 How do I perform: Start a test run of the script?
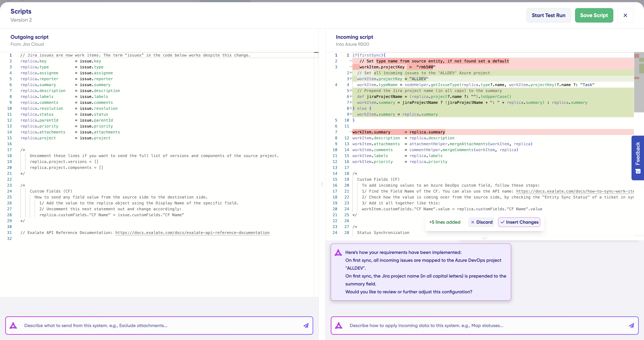pyautogui.click(x=548, y=15)
